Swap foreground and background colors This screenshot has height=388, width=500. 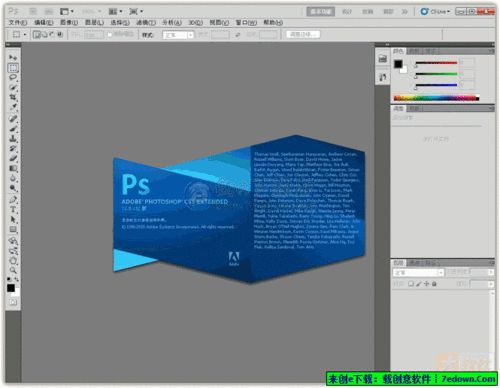point(16,279)
